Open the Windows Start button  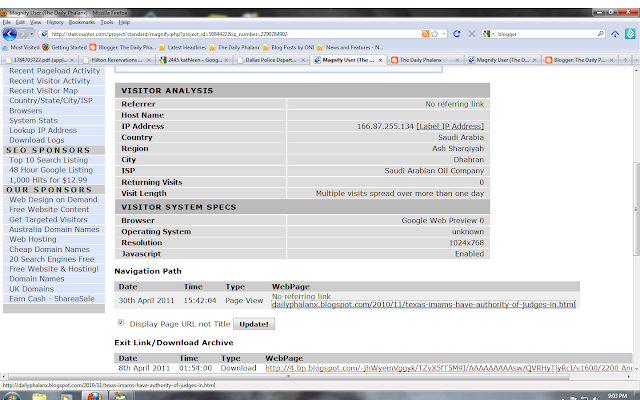[11, 397]
